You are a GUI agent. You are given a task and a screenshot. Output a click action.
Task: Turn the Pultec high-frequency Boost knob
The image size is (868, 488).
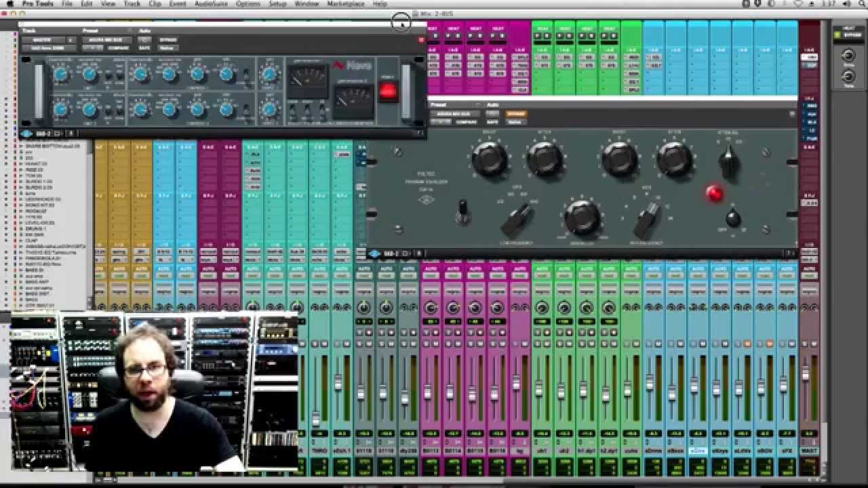(619, 159)
